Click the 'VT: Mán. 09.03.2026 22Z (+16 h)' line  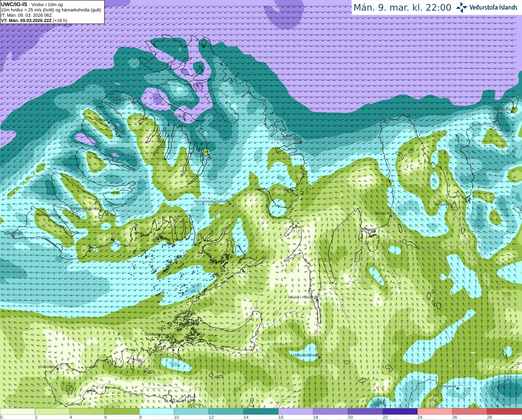coord(34,20)
